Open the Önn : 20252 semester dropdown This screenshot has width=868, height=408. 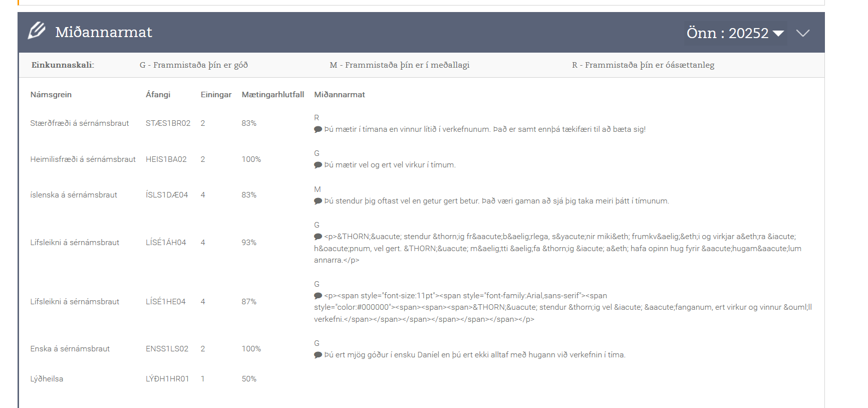[x=734, y=33]
